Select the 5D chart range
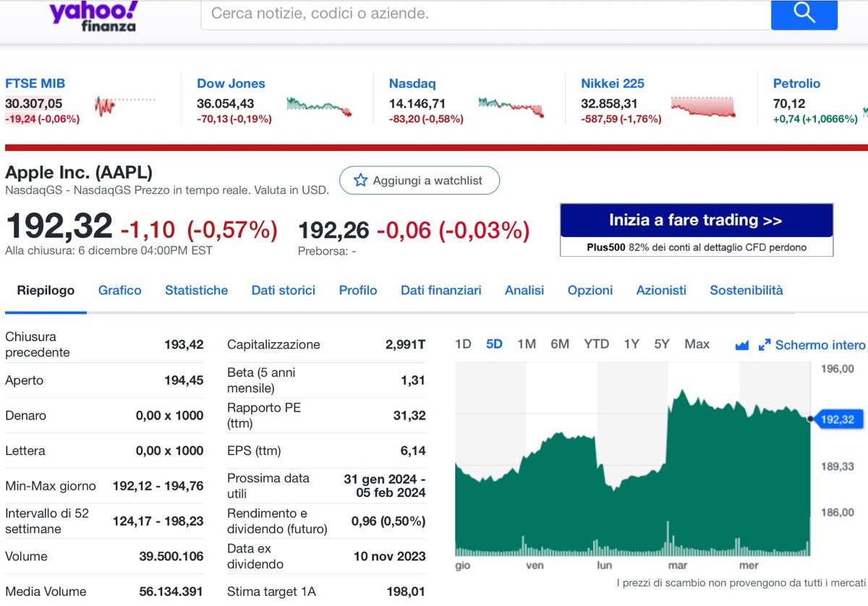The width and height of the screenshot is (868, 606). pos(494,344)
